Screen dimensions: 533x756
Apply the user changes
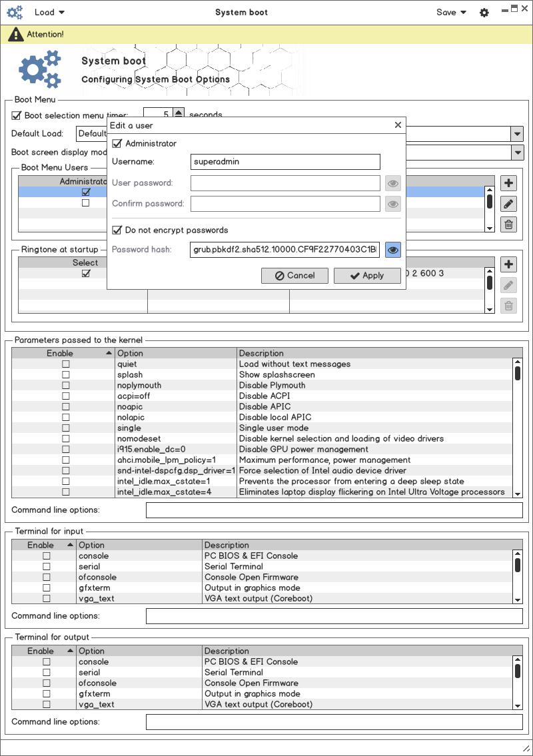tap(367, 276)
